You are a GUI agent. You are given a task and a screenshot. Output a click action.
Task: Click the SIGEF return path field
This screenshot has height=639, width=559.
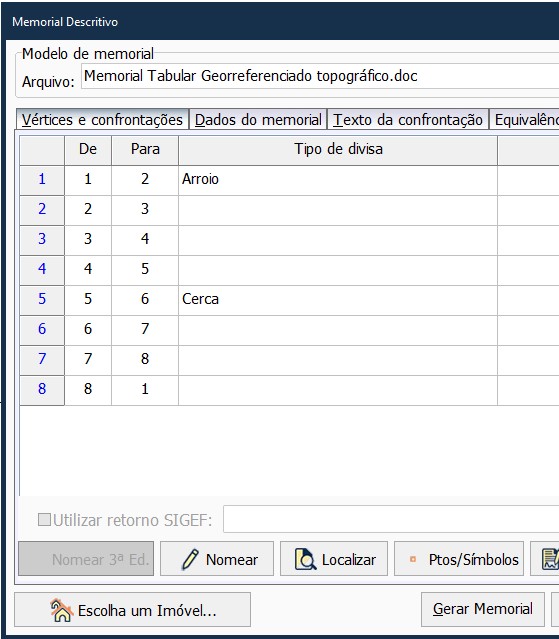click(x=391, y=519)
